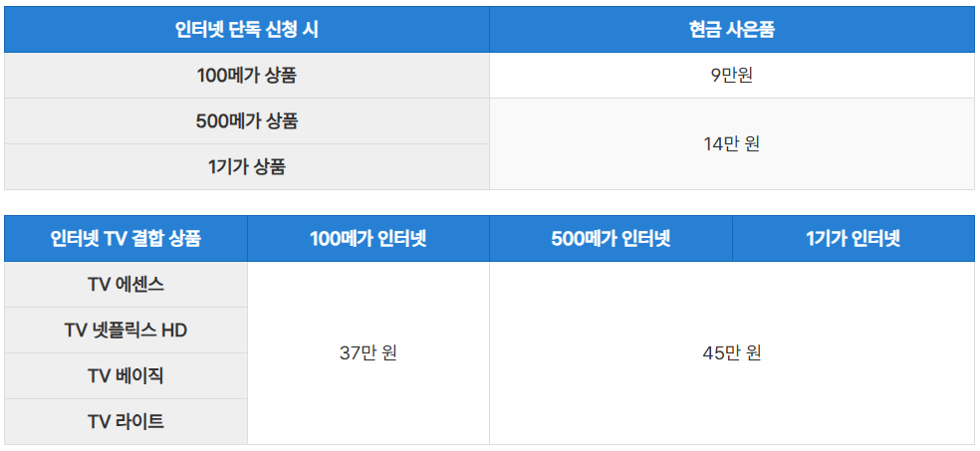Click the 인터넷 TV 결합 상품 header
Screen dimensions: 980x451
pyautogui.click(x=125, y=239)
